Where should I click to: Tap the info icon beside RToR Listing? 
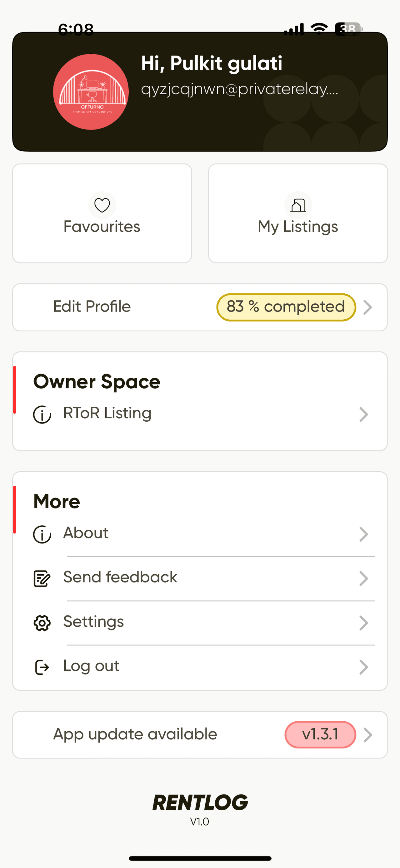[42, 414]
